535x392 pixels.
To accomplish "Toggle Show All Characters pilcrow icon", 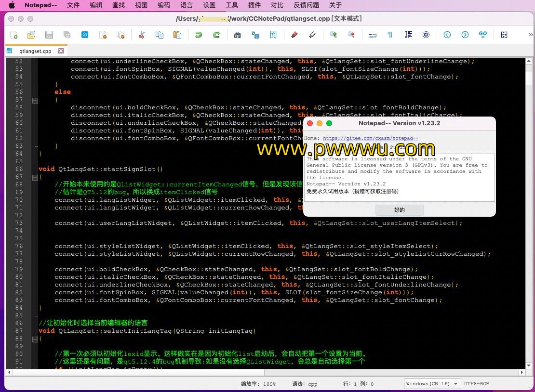I will 390,35.
